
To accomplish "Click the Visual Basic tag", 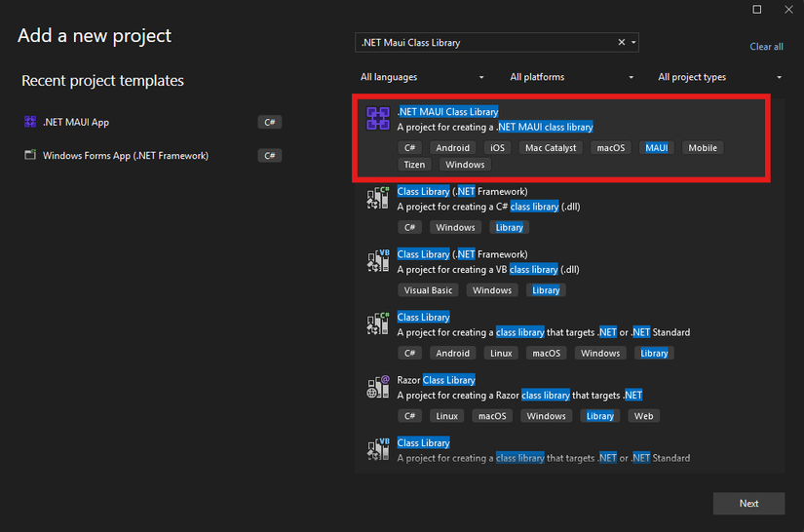I will [428, 290].
